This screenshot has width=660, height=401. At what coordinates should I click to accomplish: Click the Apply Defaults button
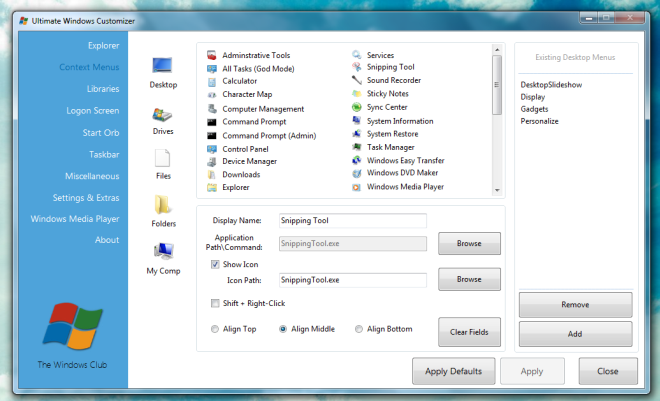coord(453,371)
